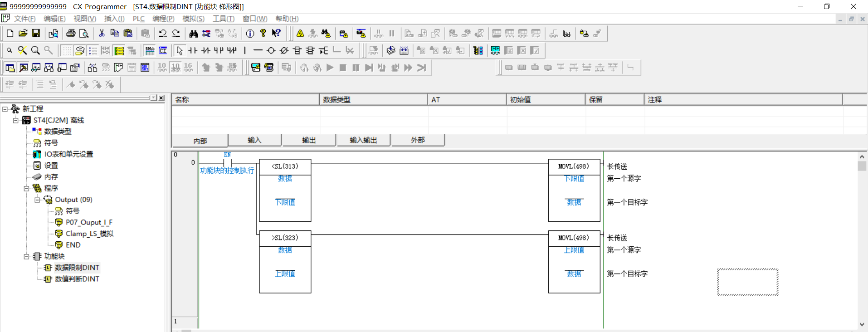Click the Undo arrow icon
The height and width of the screenshot is (332, 868).
coord(162,34)
